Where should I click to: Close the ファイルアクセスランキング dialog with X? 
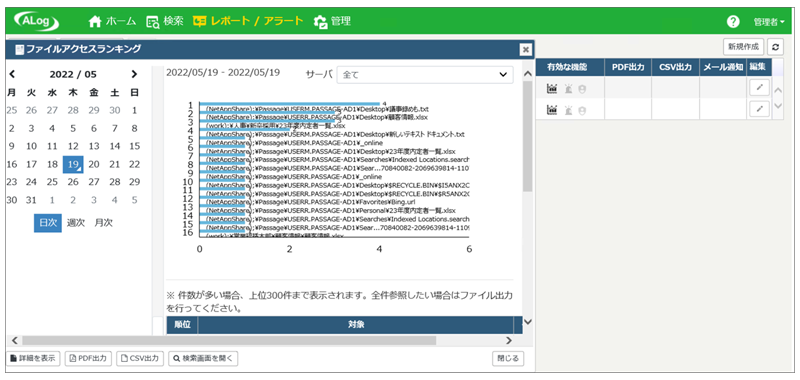tap(526, 49)
